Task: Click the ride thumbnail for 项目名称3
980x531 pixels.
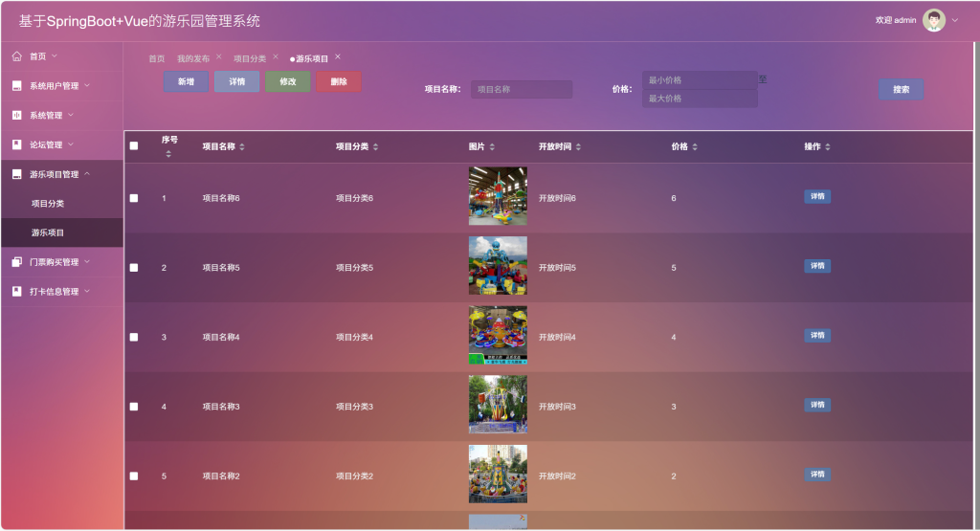Action: 498,404
